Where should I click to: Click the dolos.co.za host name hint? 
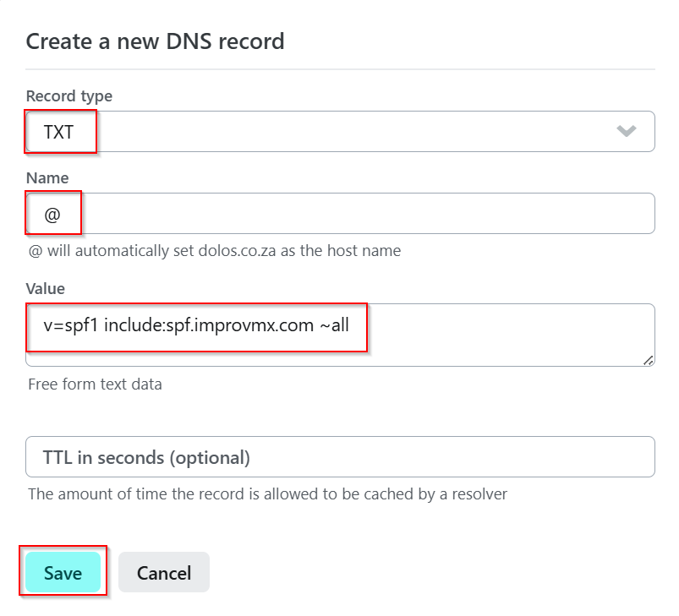click(214, 251)
